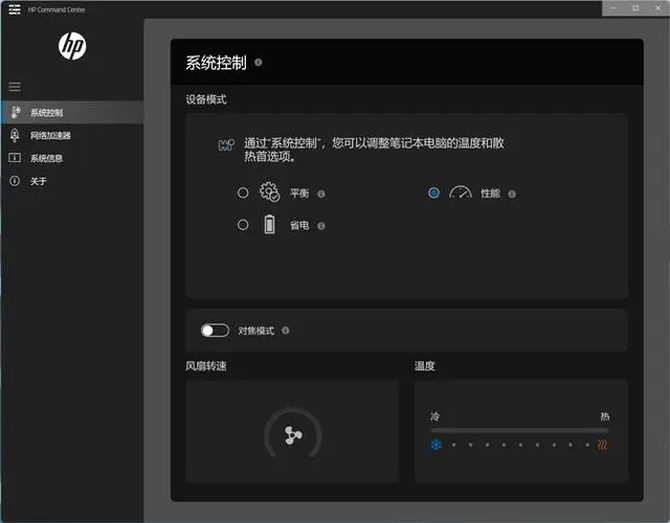The width and height of the screenshot is (670, 523).
Task: Click the HP logo in sidebar
Action: [72, 46]
